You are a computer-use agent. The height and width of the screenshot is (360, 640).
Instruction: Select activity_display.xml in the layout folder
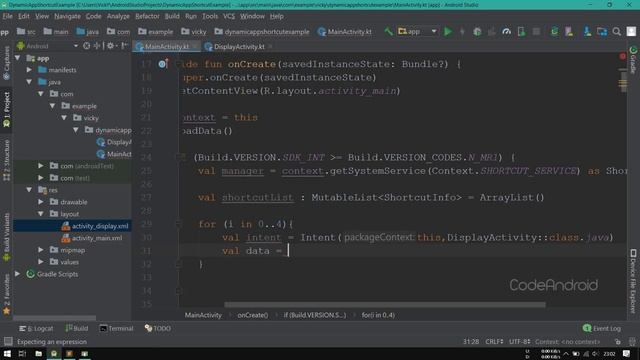tap(100, 226)
